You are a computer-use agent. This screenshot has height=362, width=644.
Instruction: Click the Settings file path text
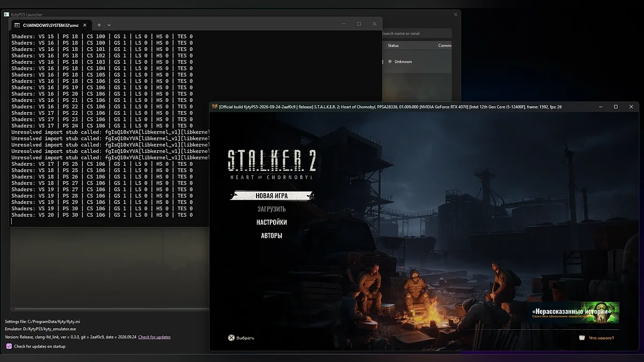coord(42,321)
